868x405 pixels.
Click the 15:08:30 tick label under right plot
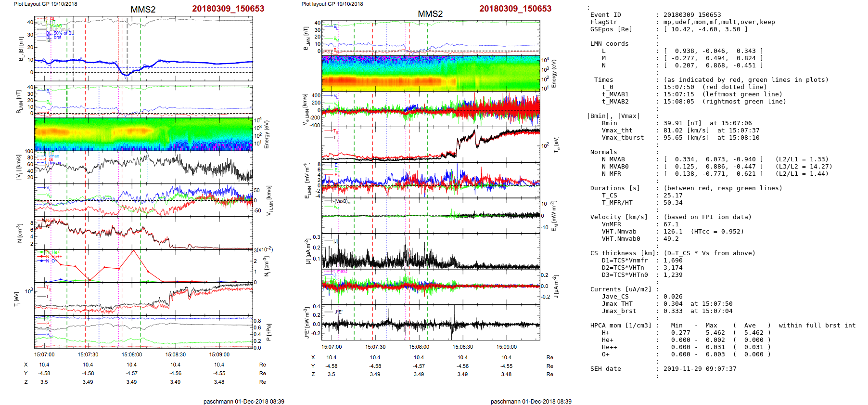[462, 347]
